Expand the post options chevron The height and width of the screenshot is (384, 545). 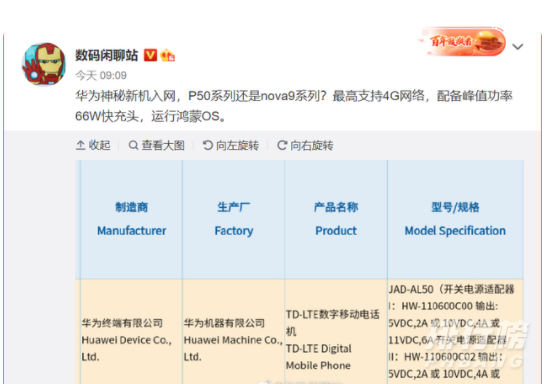(518, 47)
